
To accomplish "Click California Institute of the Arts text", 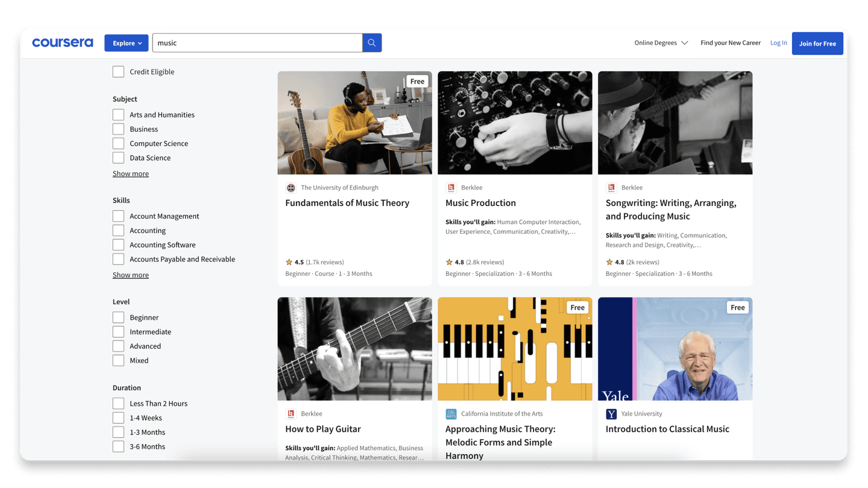I will (x=502, y=414).
